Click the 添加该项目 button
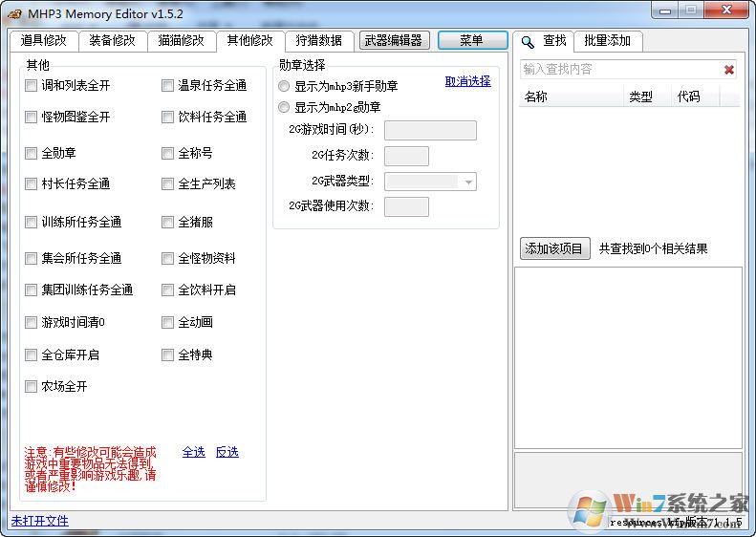This screenshot has width=756, height=537. 554,248
